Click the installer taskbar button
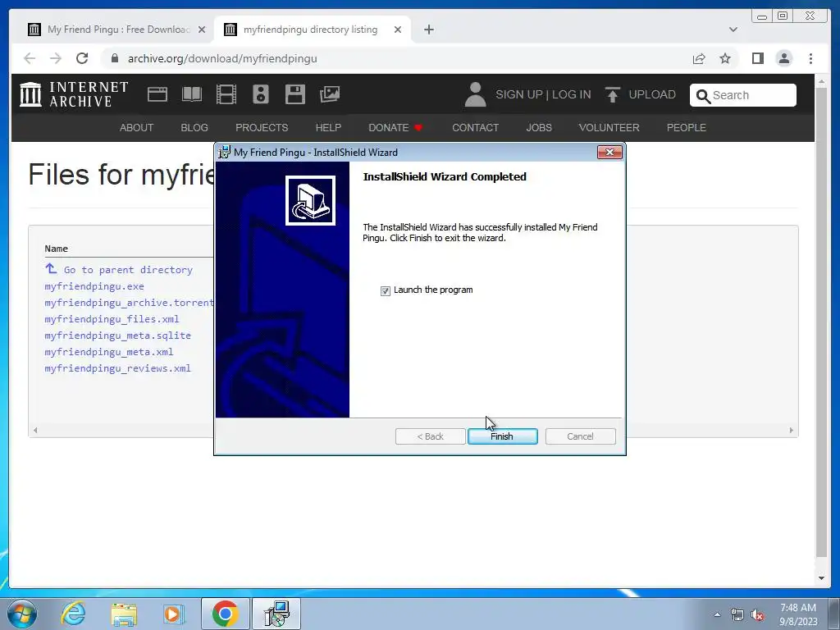The image size is (840, 630). click(x=276, y=614)
